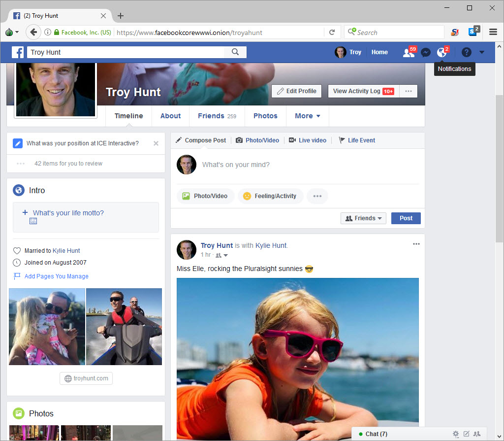The width and height of the screenshot is (504, 441).
Task: View friend requests icon
Action: pyautogui.click(x=409, y=52)
